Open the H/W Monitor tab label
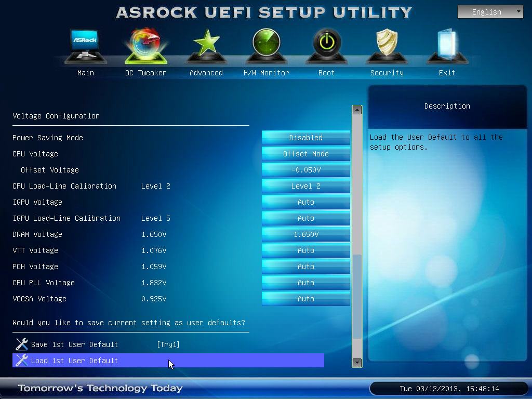 (x=267, y=73)
